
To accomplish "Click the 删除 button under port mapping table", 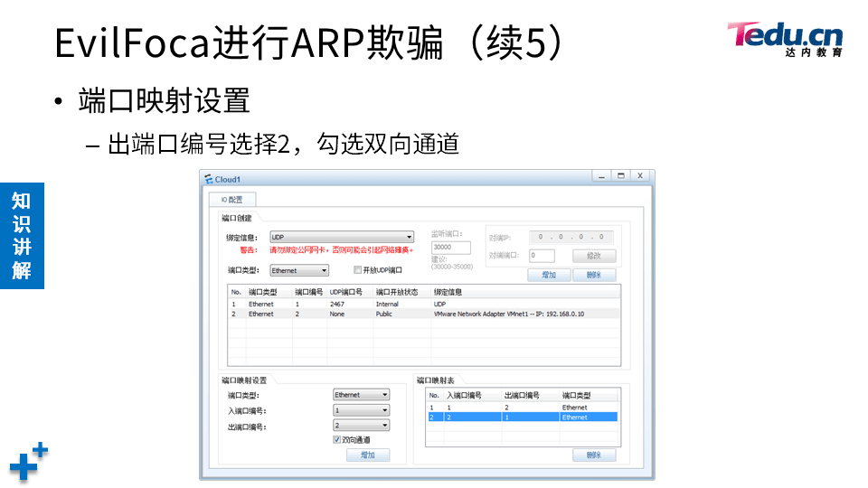I will (x=594, y=455).
